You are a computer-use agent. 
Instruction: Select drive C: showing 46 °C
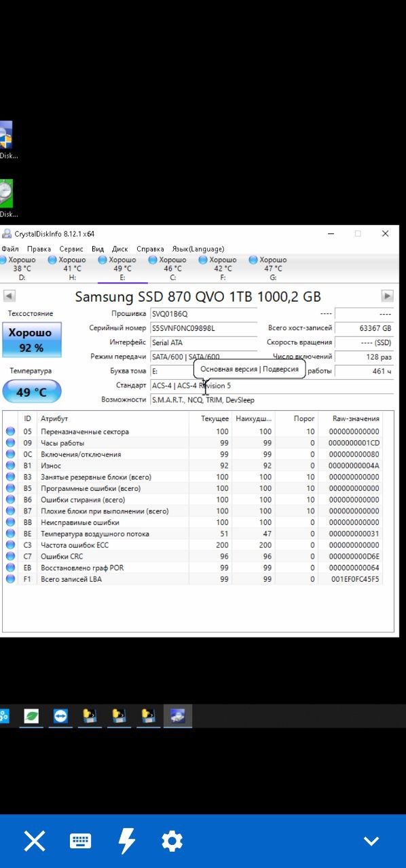tap(168, 269)
